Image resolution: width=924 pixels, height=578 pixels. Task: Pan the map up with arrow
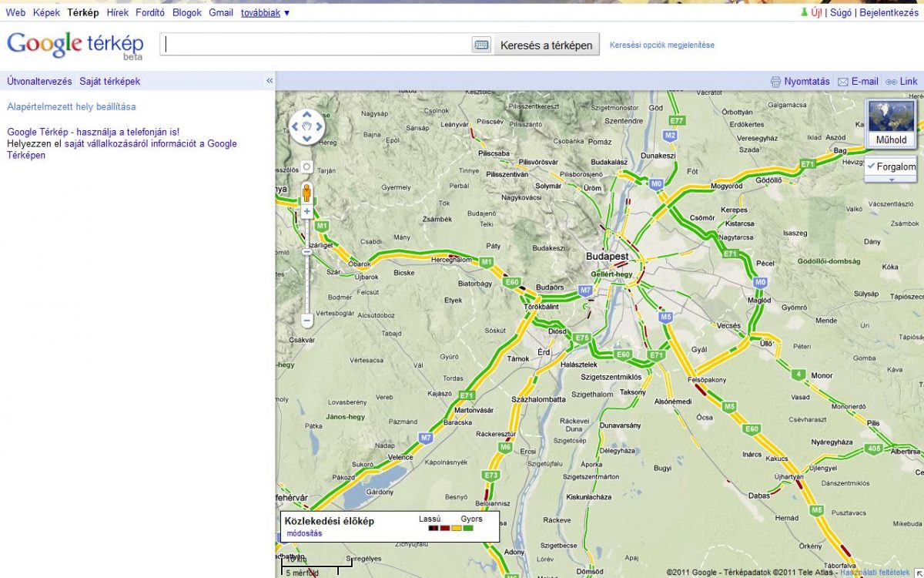306,113
